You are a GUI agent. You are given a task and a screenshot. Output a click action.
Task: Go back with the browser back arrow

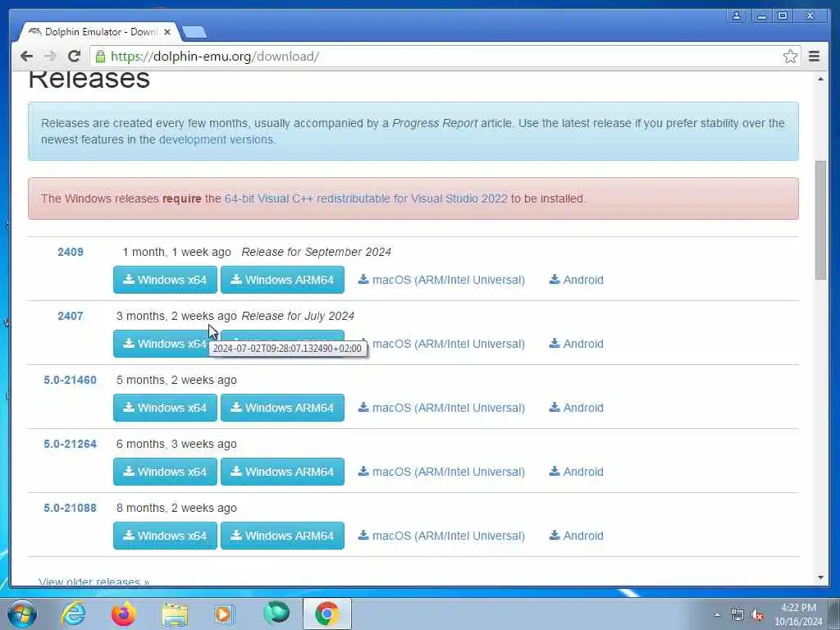(x=26, y=57)
